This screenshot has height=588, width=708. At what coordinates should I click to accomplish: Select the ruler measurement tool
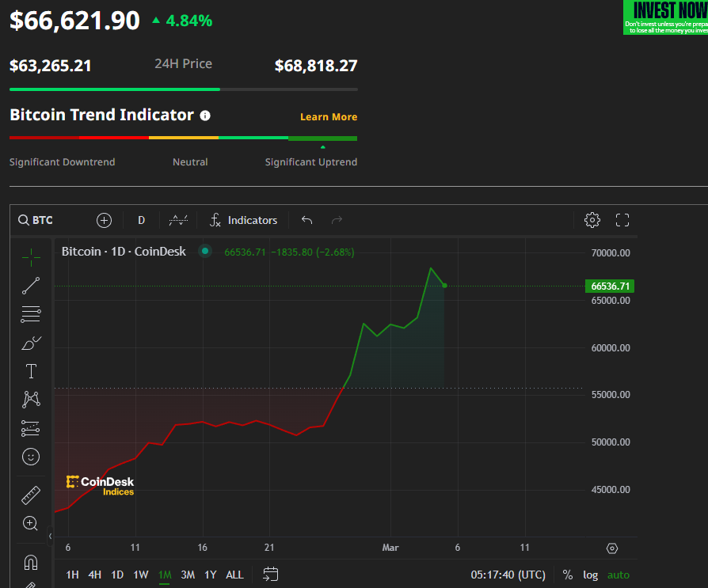point(30,495)
